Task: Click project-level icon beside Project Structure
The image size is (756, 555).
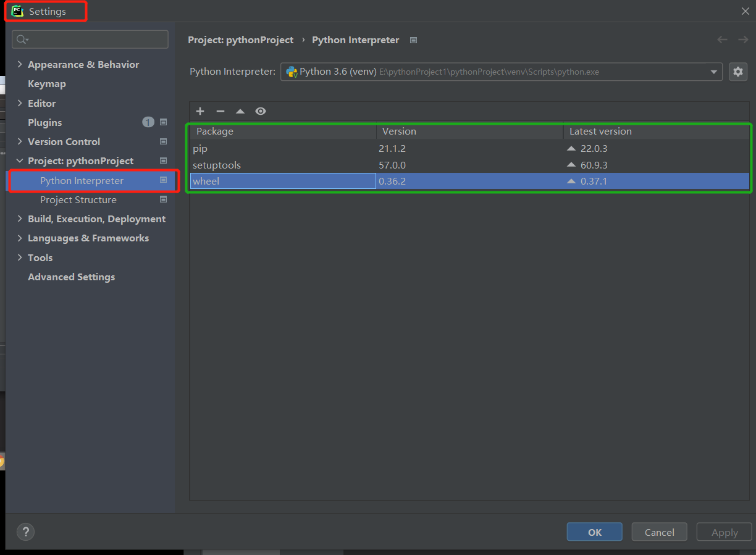Action: (163, 199)
